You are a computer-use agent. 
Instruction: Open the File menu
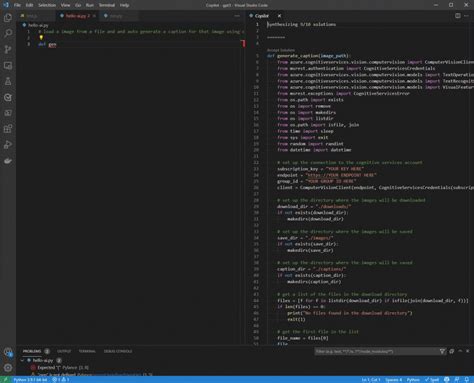click(17, 5)
